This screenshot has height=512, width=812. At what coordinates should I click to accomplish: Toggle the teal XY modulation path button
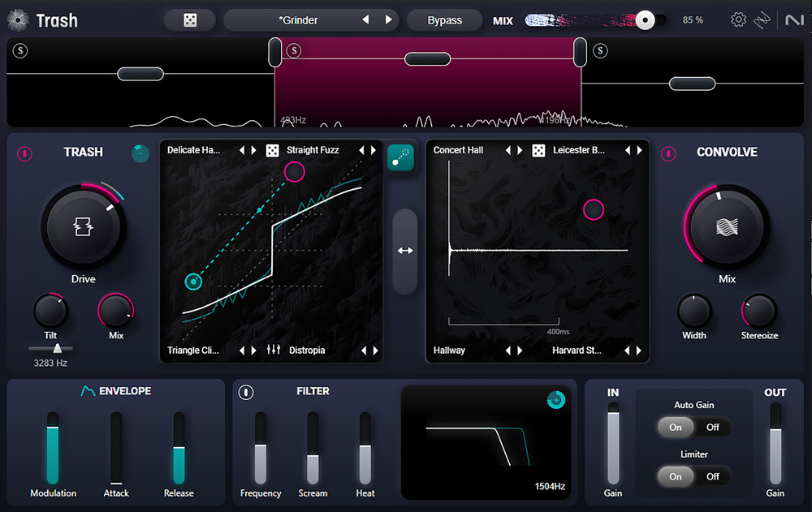(x=401, y=157)
